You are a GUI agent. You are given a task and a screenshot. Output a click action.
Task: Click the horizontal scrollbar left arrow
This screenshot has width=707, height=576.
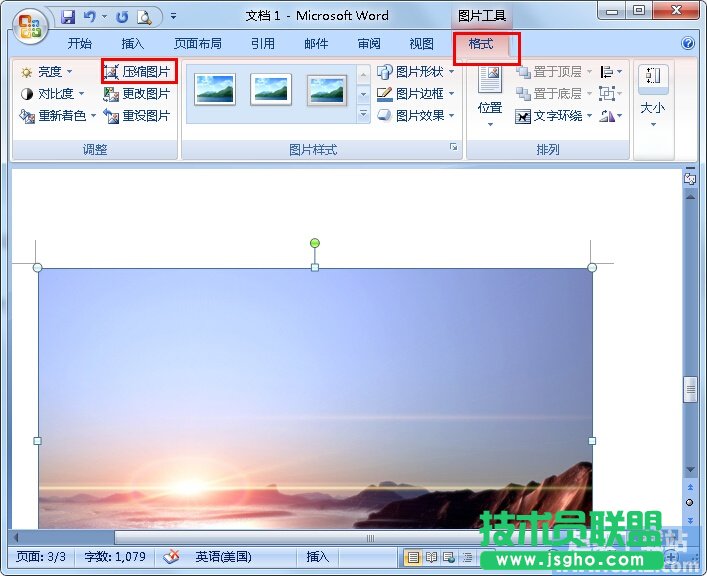16,537
